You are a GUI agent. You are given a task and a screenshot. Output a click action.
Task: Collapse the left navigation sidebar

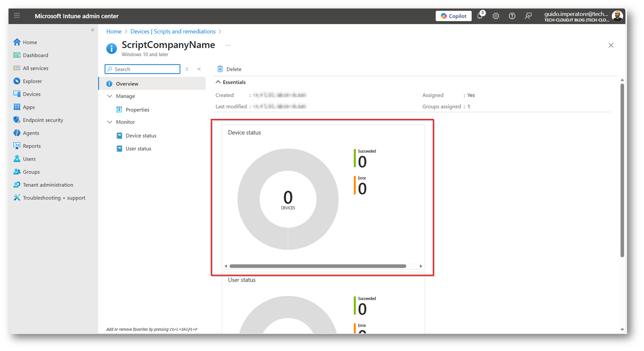tap(93, 30)
